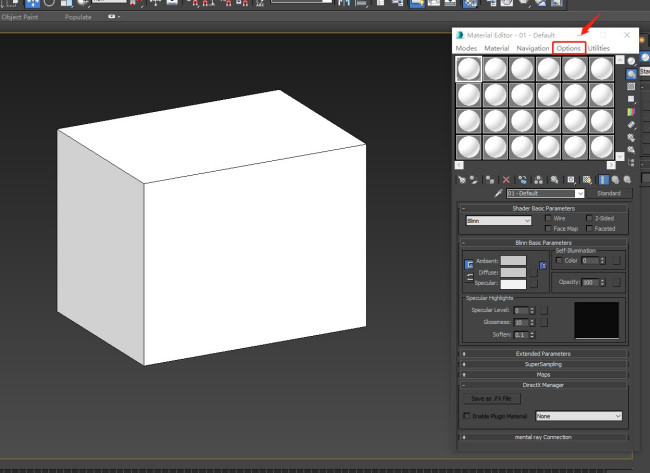Enable the Faceted checkbox
The image size is (650, 473).
(589, 228)
